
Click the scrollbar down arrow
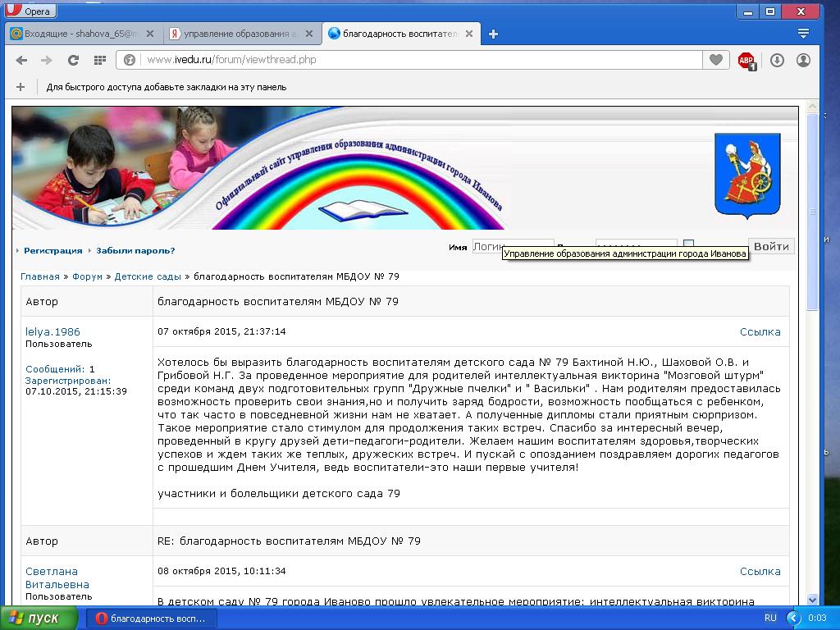click(x=812, y=600)
